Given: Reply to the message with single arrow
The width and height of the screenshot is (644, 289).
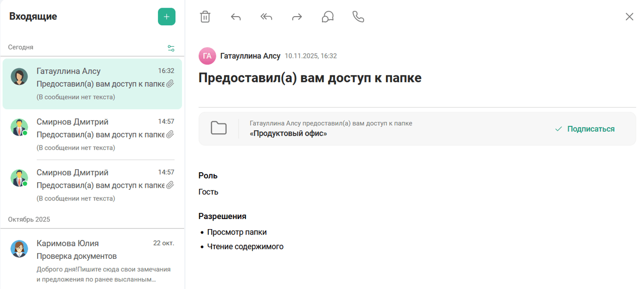Looking at the screenshot, I should point(236,17).
